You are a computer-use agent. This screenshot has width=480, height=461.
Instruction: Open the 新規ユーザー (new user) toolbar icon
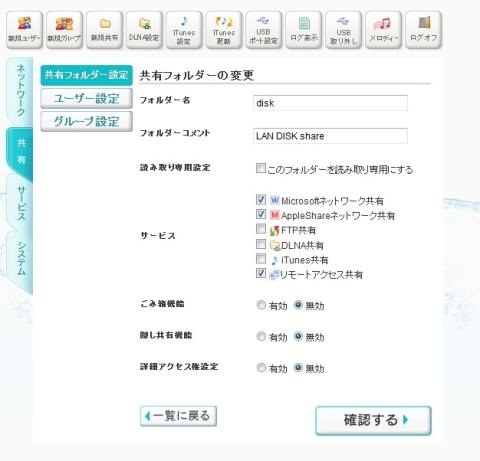(x=24, y=30)
